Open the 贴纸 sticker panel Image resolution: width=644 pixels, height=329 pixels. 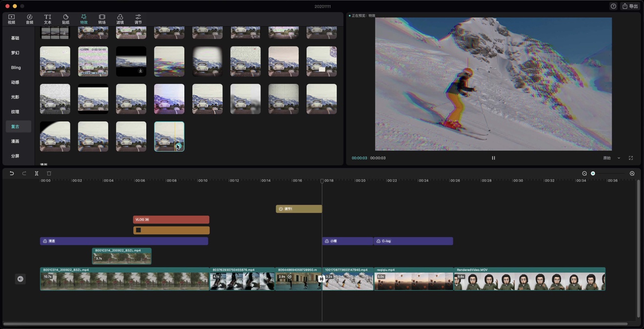(65, 19)
